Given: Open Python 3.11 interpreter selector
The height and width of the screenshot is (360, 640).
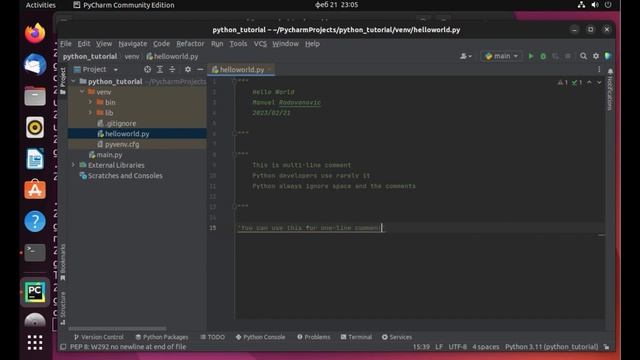Looking at the screenshot, I should click(x=551, y=347).
